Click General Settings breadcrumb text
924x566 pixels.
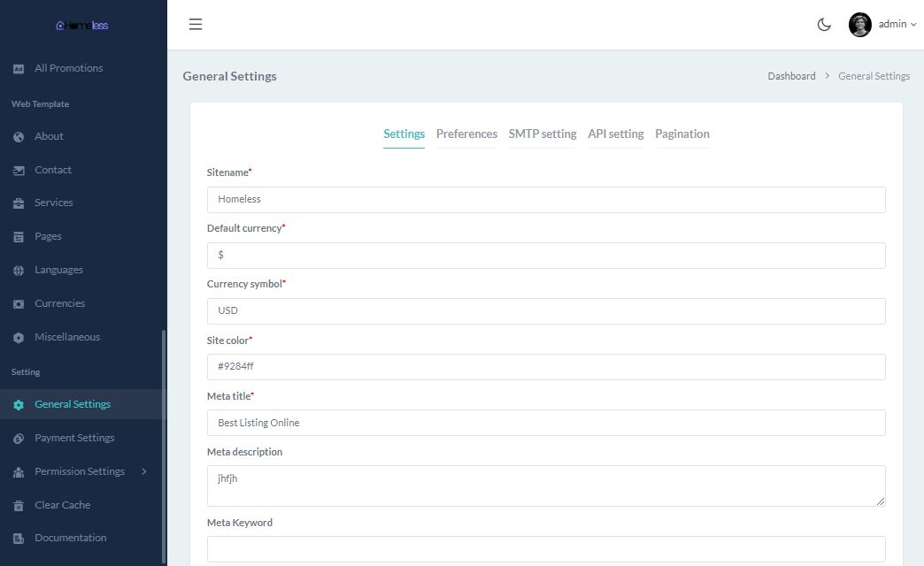point(874,76)
